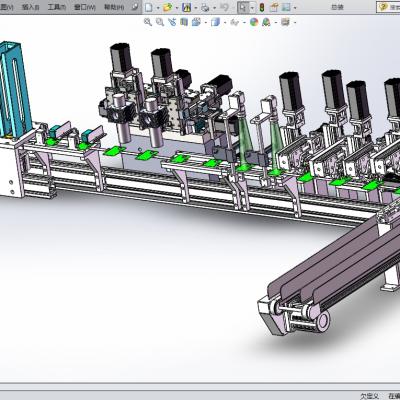The height and width of the screenshot is (400, 400).
Task: Activate the Zoom to Area tool
Action: tap(160, 22)
